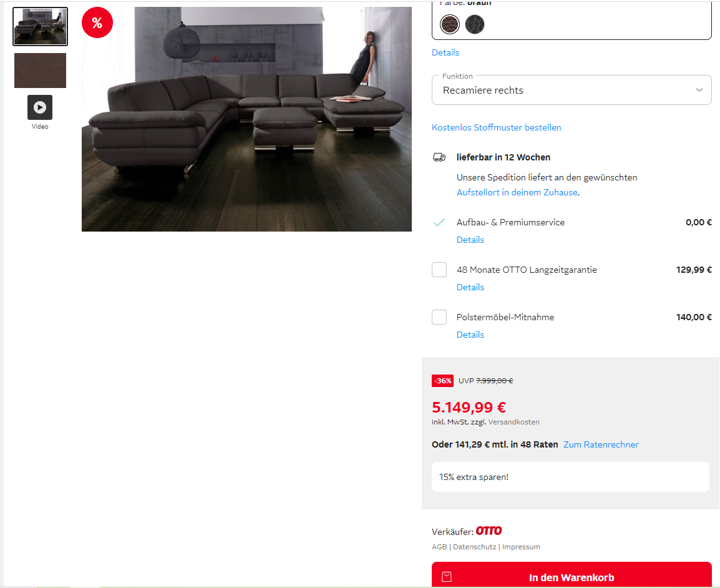Expand the 15% extra sparen box
Screen dimensions: 720x588
(x=570, y=477)
